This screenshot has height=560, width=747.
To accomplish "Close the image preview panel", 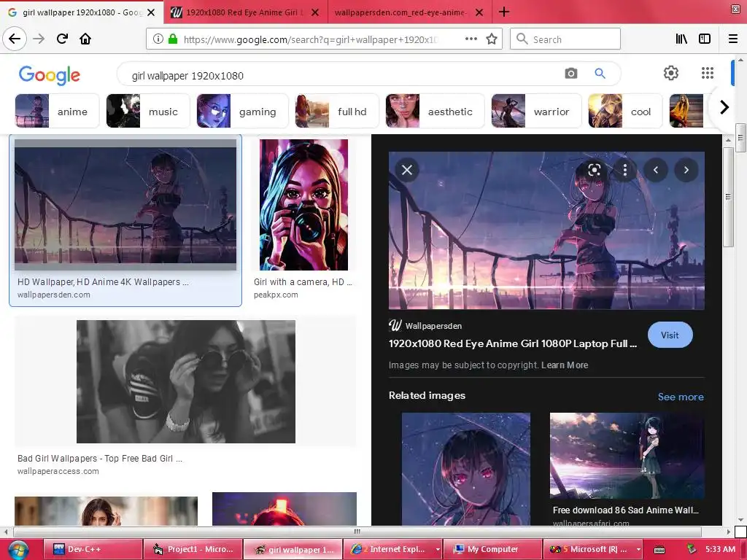I will (407, 170).
